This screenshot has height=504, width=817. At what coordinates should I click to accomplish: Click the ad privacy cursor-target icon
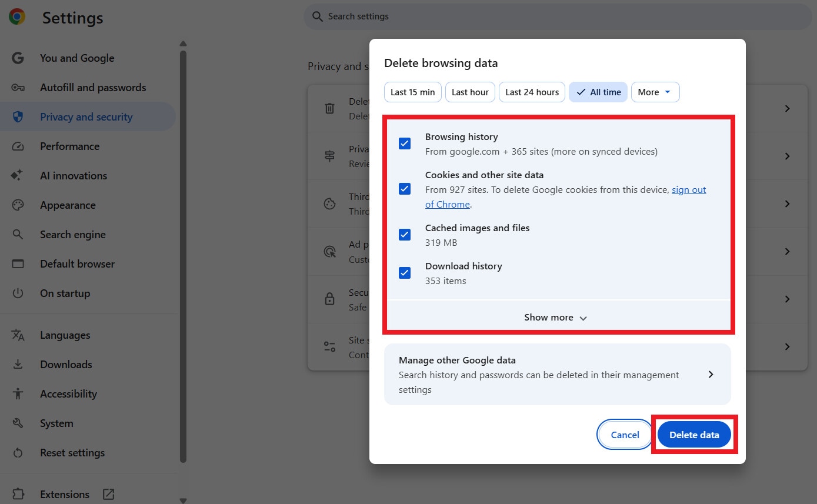point(329,252)
